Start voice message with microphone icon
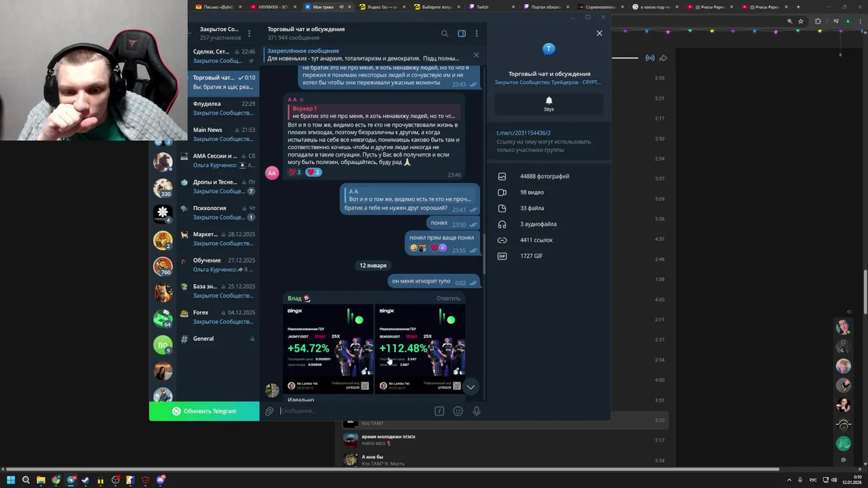 pos(477,411)
